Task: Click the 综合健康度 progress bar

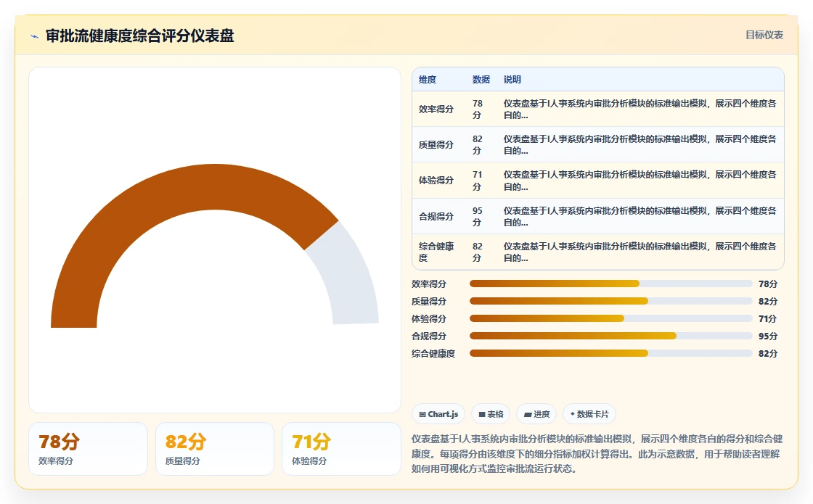Action: [610, 353]
